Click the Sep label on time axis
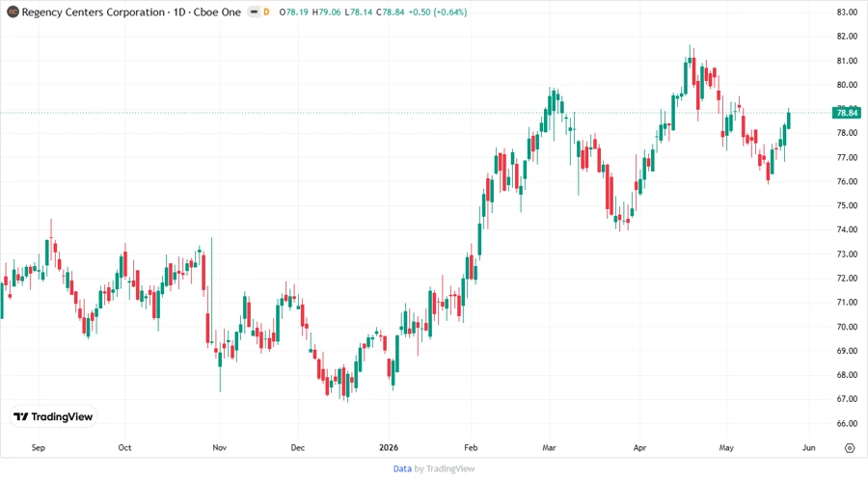 pyautogui.click(x=39, y=448)
